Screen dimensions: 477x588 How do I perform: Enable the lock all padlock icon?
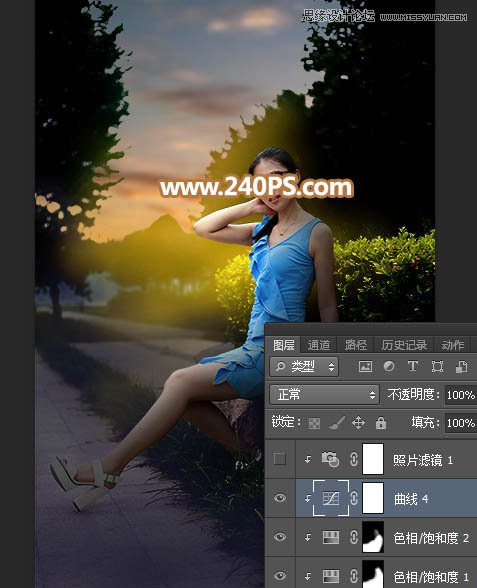[x=381, y=423]
